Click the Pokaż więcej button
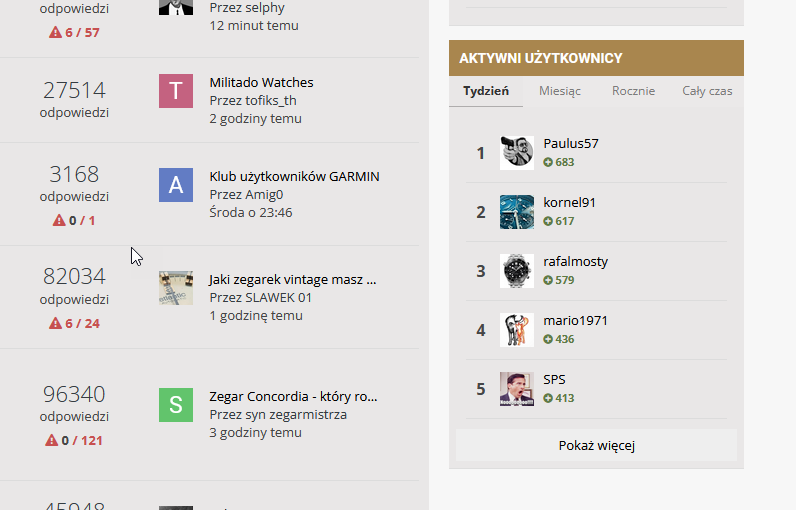 point(596,446)
